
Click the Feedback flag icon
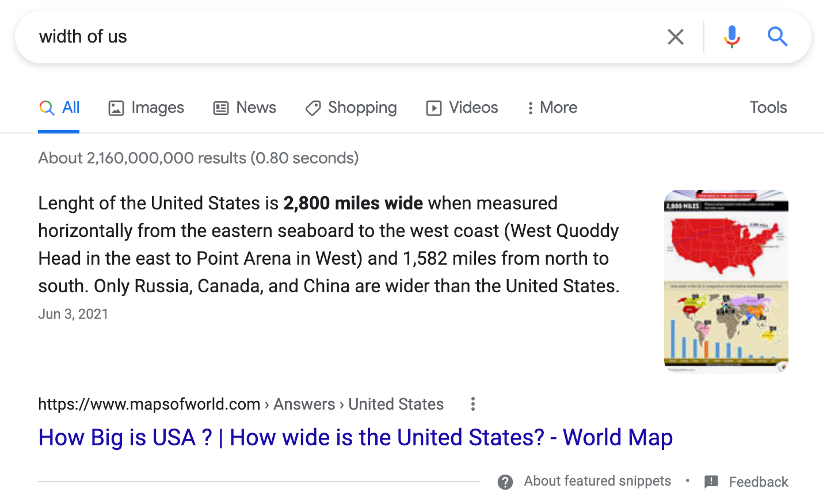[711, 482]
